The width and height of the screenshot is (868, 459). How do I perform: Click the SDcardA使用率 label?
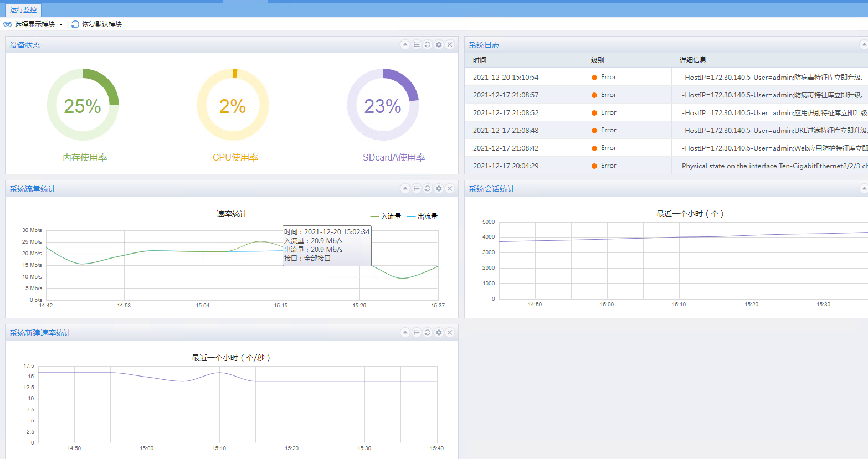coord(394,158)
